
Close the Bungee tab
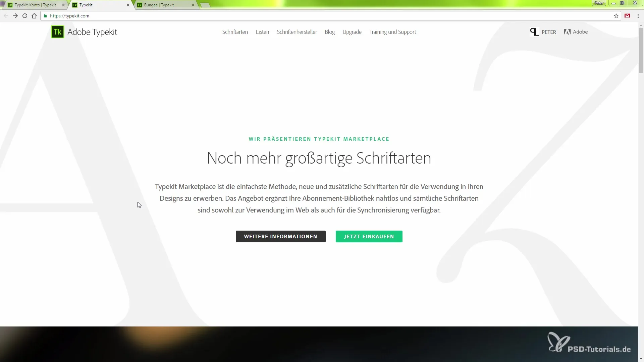coord(193,5)
